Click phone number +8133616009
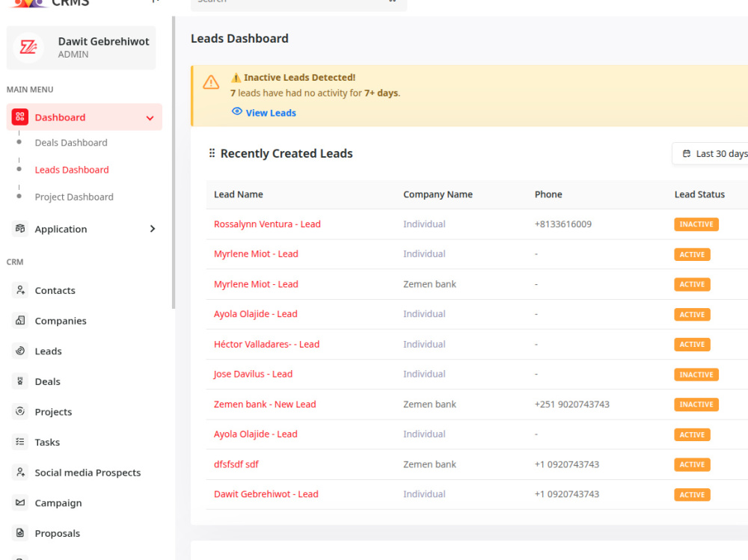Viewport: 748px width, 560px height. tap(563, 224)
